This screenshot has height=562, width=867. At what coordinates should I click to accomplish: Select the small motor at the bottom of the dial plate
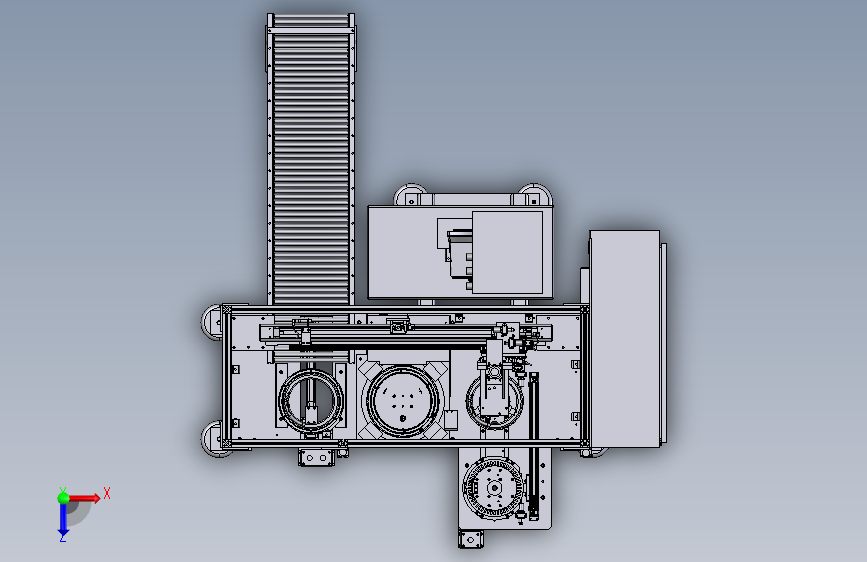tap(471, 539)
